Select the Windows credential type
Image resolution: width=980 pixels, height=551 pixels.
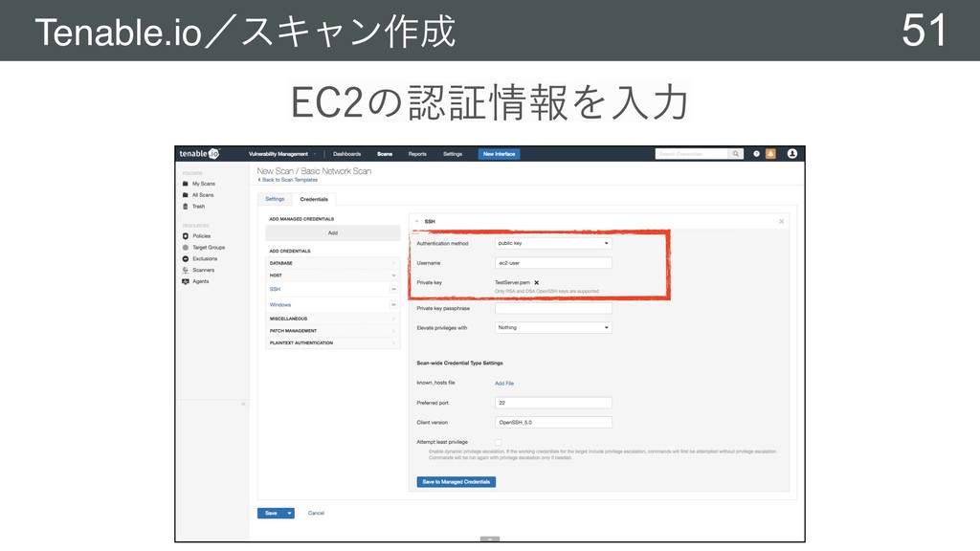coord(280,305)
